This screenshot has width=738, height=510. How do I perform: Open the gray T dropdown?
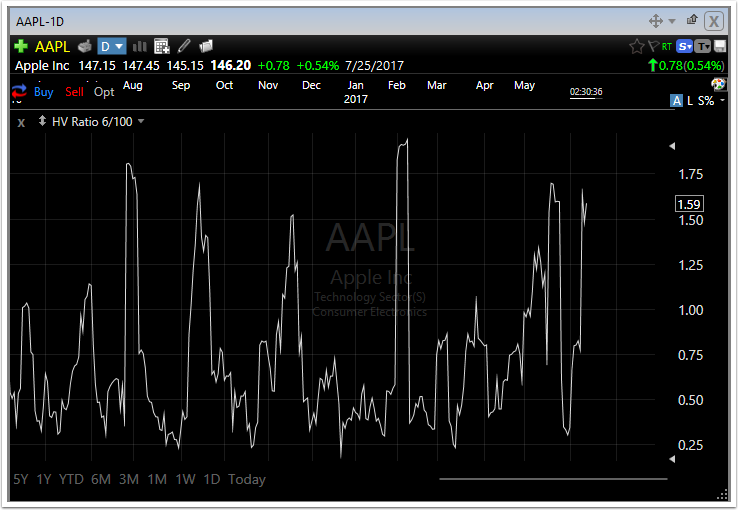coord(703,46)
